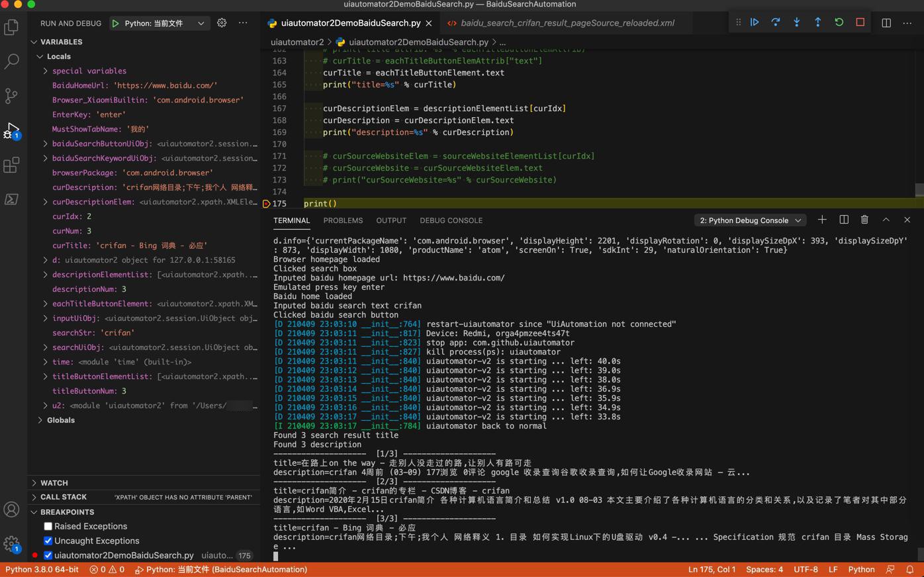Click the Python language mode in status bar

[x=861, y=570]
